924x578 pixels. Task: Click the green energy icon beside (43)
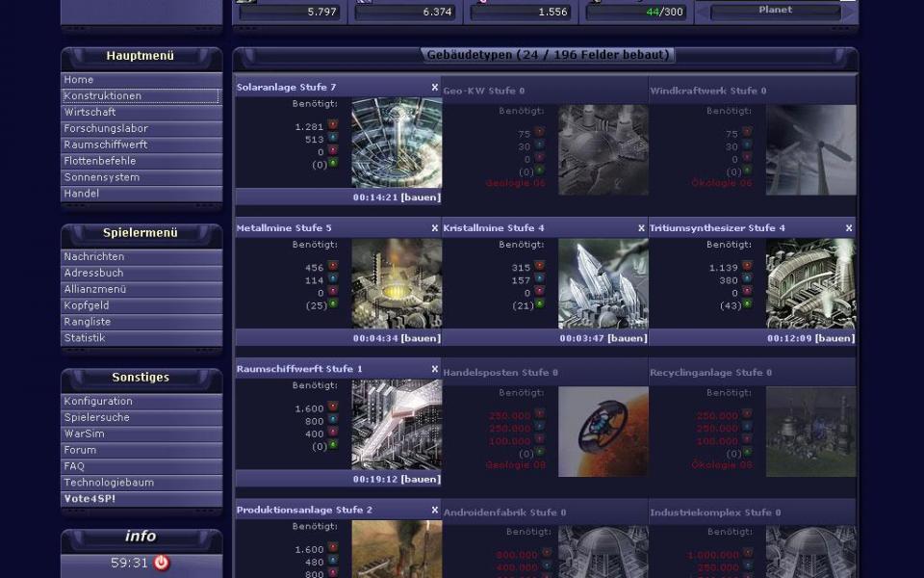(747, 304)
